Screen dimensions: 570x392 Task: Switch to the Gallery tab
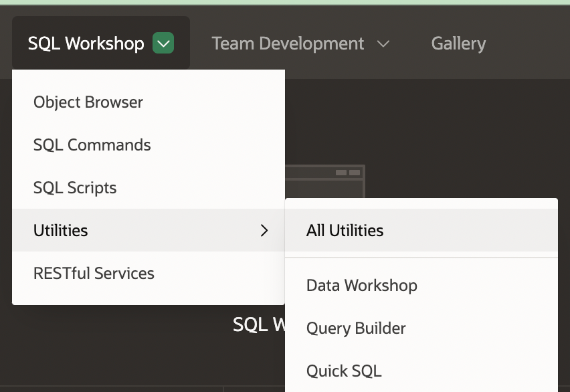tap(458, 43)
